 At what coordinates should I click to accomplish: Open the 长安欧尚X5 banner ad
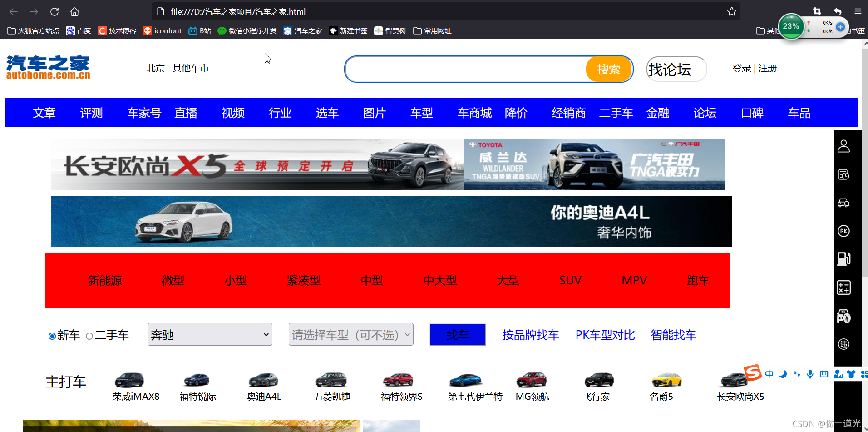[258, 164]
